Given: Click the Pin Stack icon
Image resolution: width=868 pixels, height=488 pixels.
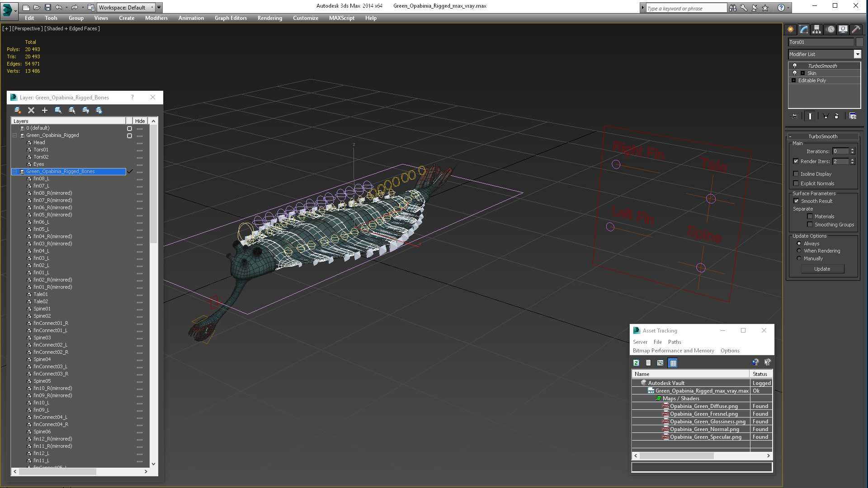Looking at the screenshot, I should pos(794,116).
